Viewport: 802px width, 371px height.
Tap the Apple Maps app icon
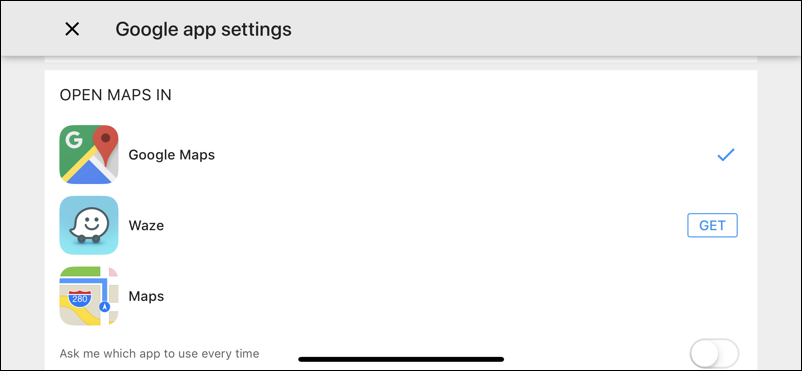point(89,296)
